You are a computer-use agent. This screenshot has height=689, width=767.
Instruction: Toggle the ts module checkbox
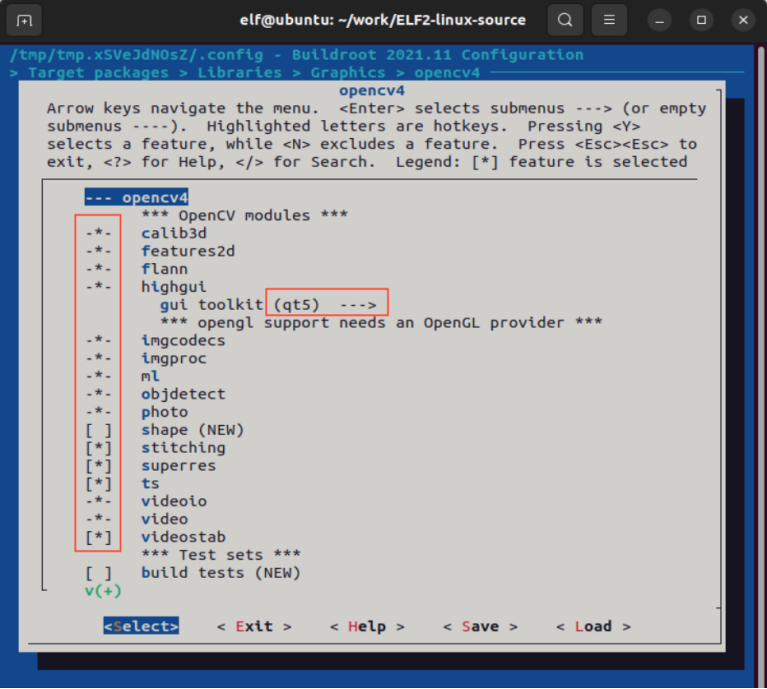point(99,484)
